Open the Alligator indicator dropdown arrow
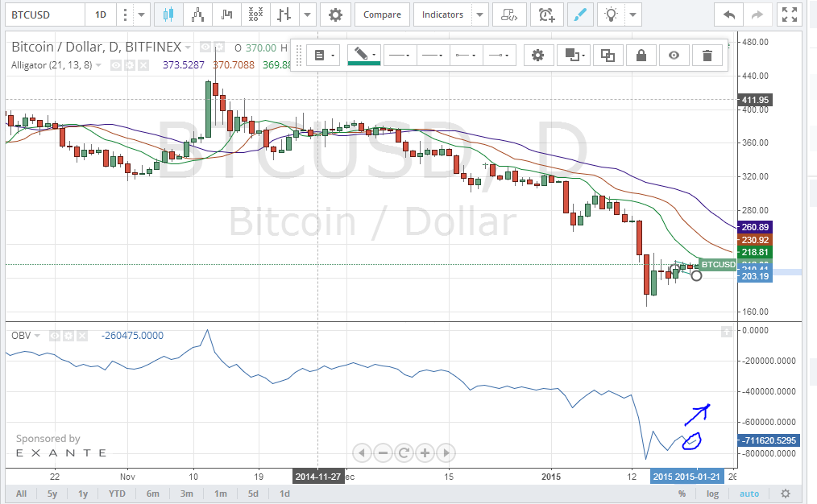 [x=99, y=64]
